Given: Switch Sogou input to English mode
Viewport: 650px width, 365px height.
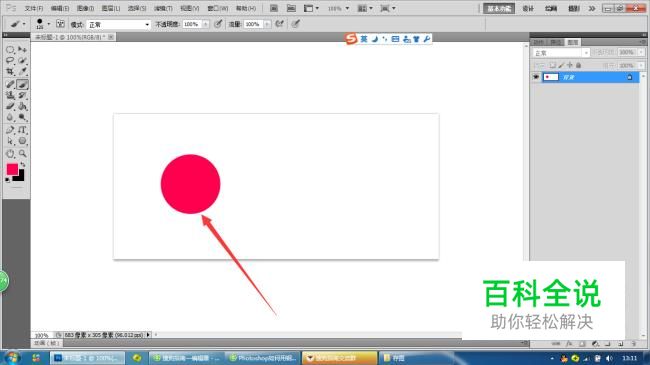Looking at the screenshot, I should (364, 39).
